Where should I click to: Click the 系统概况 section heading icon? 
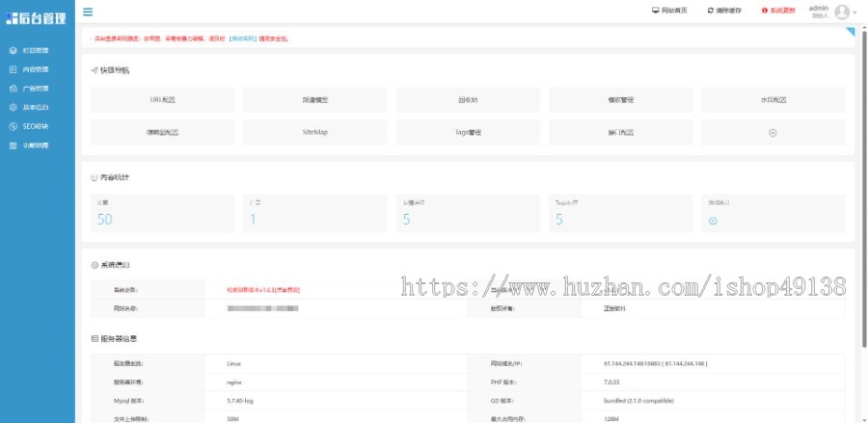tap(95, 265)
